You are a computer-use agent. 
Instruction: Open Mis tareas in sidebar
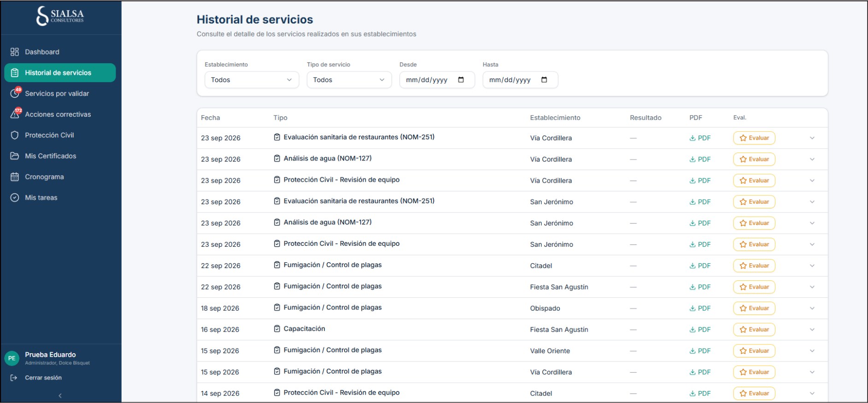tap(60, 197)
